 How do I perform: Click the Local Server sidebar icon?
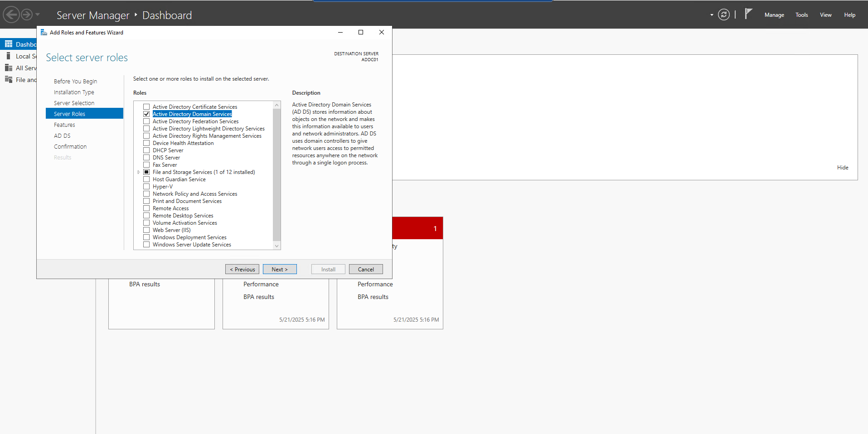[9, 56]
